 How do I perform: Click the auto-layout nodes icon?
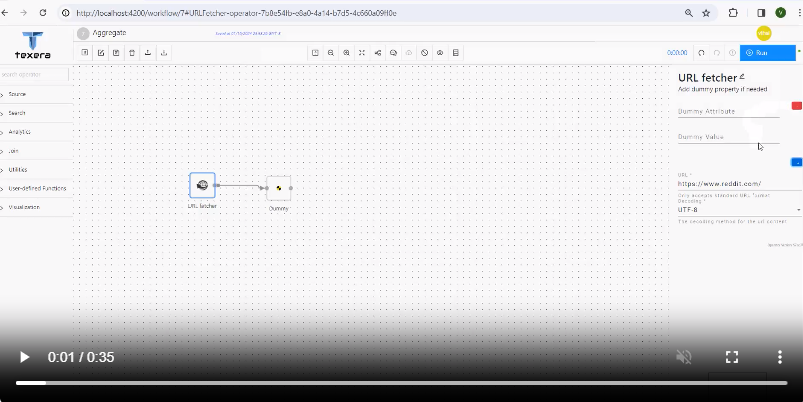(378, 53)
